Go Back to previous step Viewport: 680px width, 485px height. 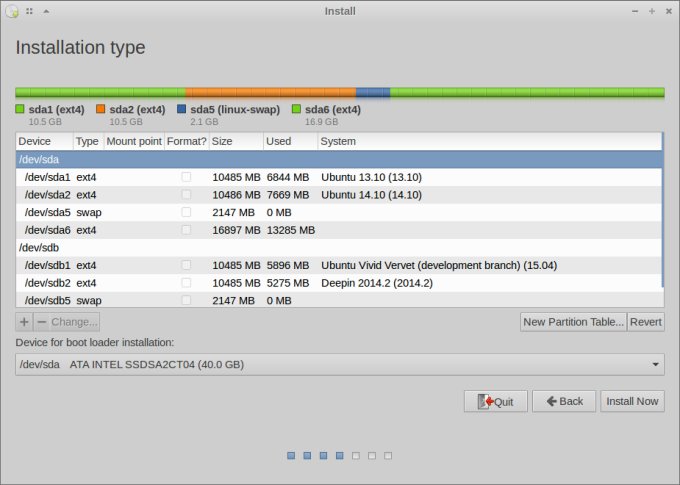(564, 401)
